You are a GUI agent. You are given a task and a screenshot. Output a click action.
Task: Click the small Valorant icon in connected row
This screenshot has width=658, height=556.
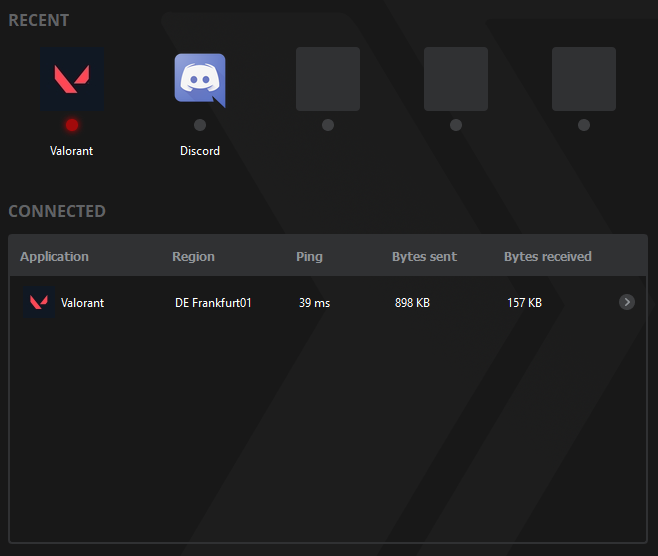[x=39, y=302]
